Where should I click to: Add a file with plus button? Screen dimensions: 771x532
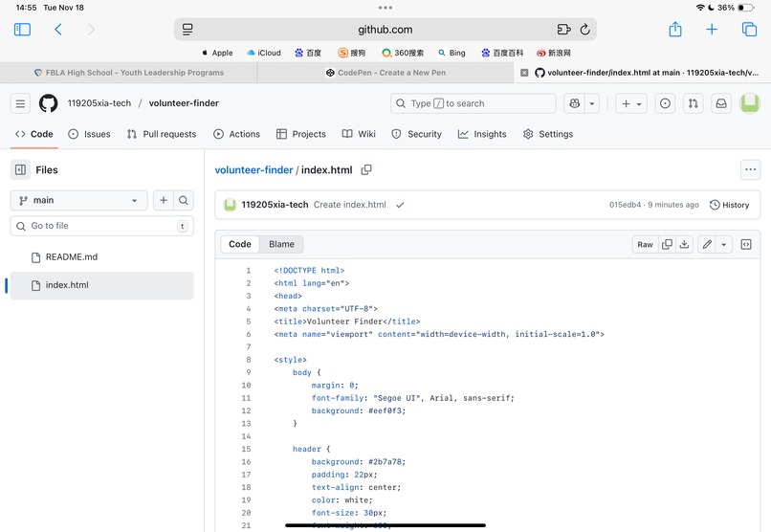coord(164,200)
